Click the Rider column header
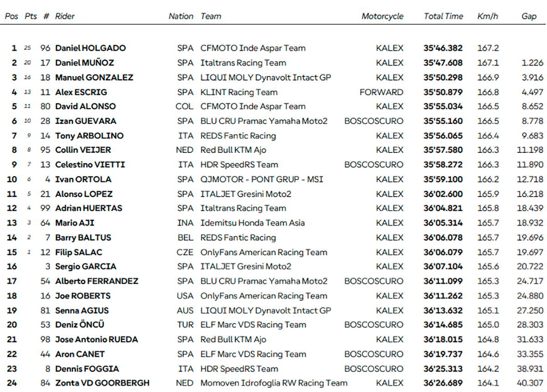Screen dimensions: 547x392 [x=65, y=16]
